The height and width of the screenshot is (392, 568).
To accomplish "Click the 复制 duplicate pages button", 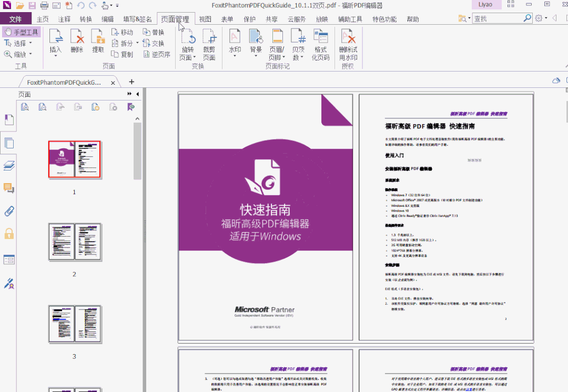I will click(123, 54).
